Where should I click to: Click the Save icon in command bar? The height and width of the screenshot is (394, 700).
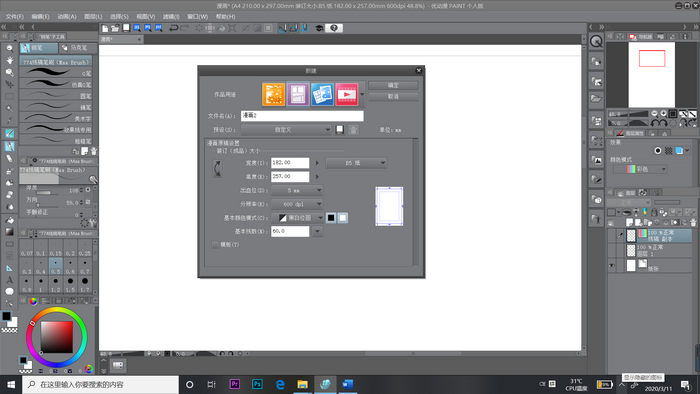126,28
